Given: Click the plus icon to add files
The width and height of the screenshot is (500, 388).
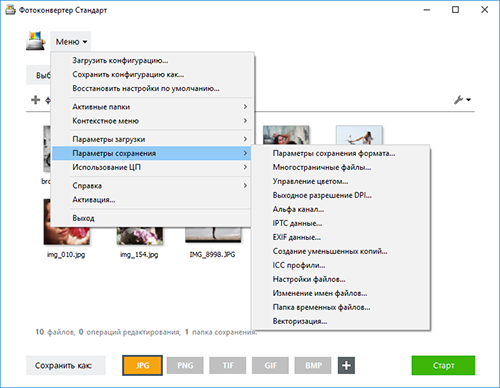Looking at the screenshot, I should (x=35, y=100).
